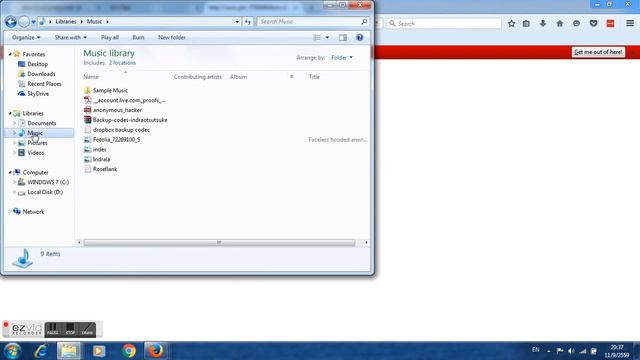Go to Firefox Home icon
This screenshot has height=360, width=640.
pyautogui.click(x=560, y=24)
